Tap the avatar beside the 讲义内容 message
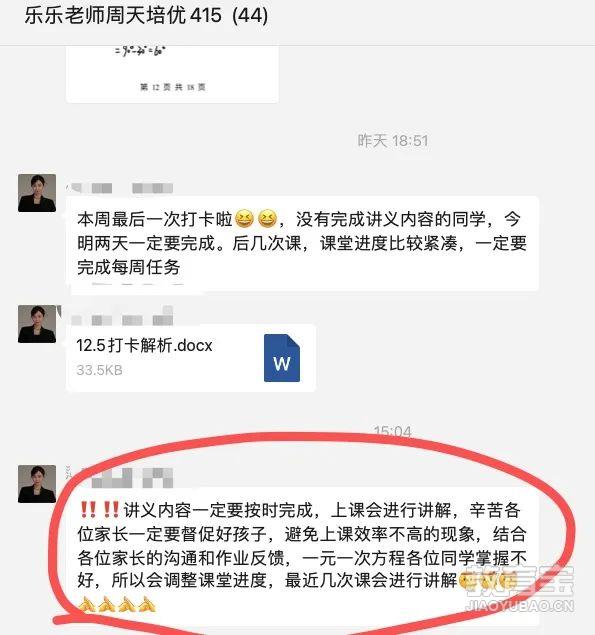 (x=37, y=484)
